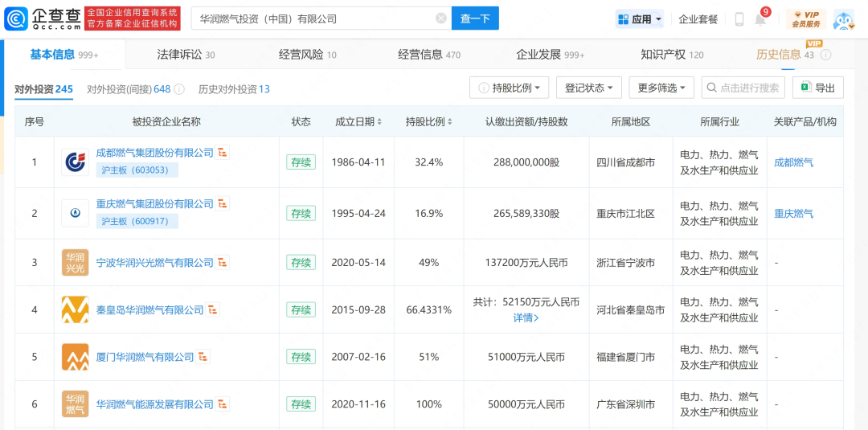Clear the search box text
Screen dimensions: 868x430
point(441,18)
